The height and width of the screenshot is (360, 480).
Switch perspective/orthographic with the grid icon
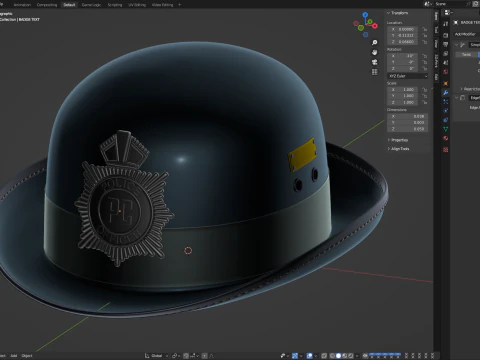pos(375,72)
